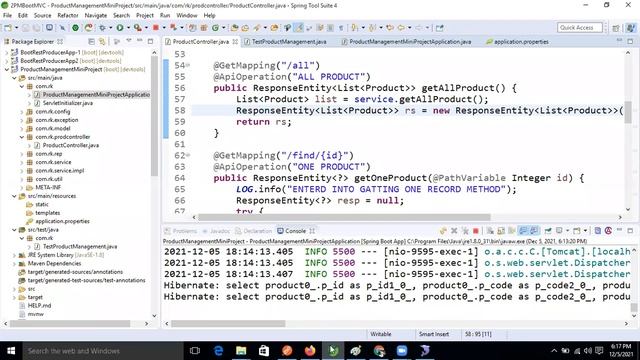Click the Relaunch icon next to the red stop
This screenshot has width=640, height=360.
coord(173,28)
